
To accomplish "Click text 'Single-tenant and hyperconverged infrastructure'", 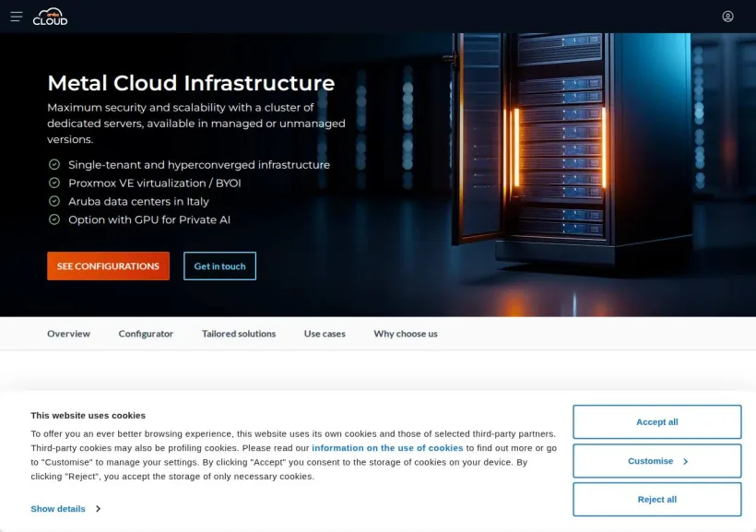I will tap(199, 165).
